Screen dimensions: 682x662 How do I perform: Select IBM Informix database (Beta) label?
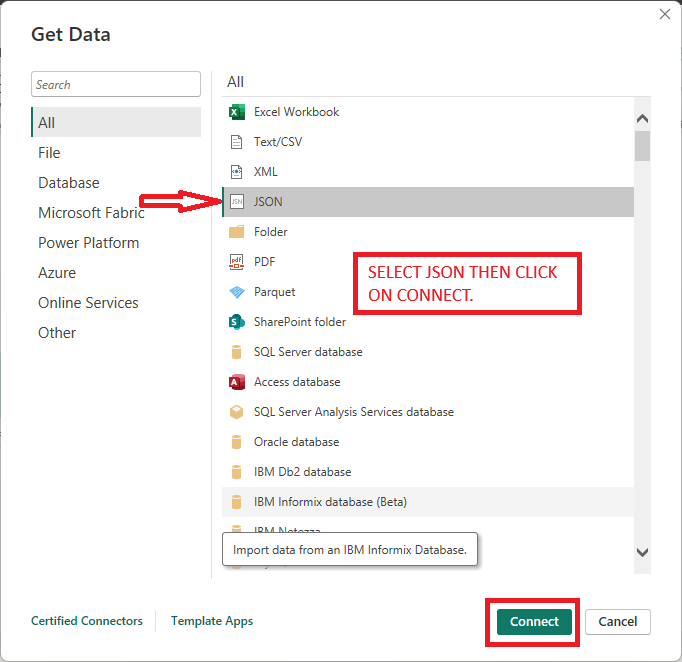tap(330, 502)
